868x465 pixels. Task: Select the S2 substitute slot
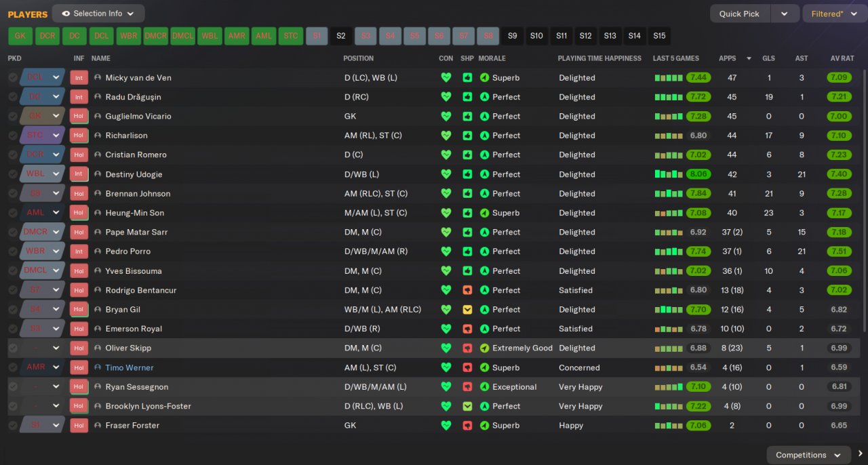(x=341, y=36)
